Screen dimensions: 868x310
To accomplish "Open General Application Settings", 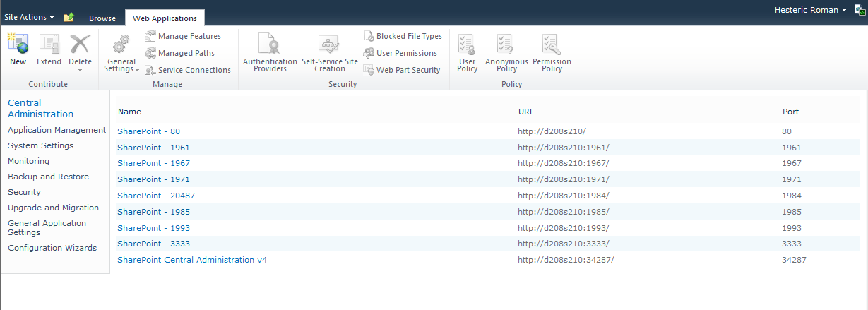I will click(47, 227).
